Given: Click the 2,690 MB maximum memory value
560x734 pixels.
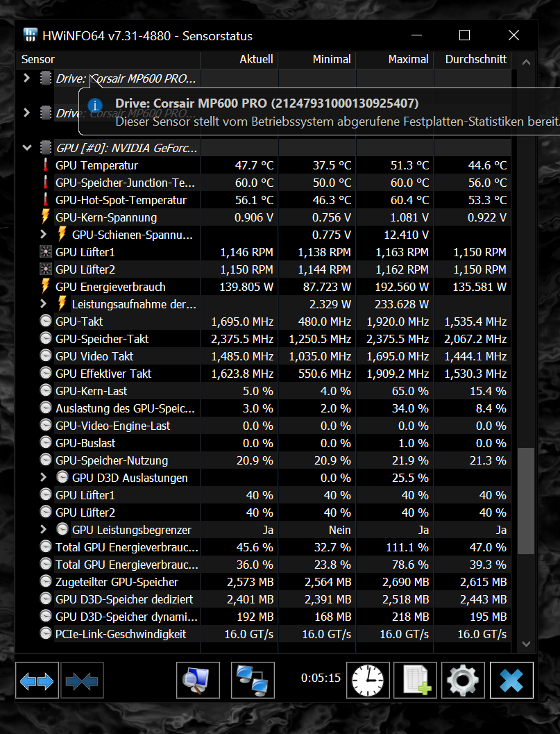Looking at the screenshot, I should (406, 582).
